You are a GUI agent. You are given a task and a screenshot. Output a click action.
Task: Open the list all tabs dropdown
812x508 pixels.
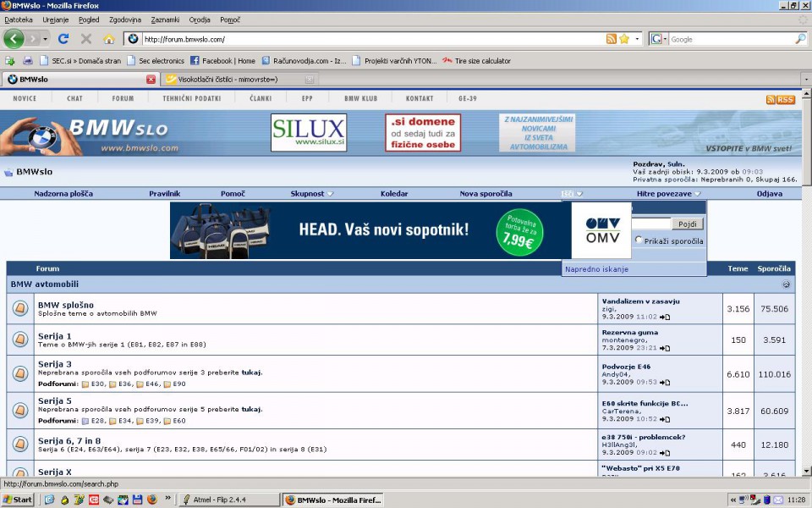[x=806, y=80]
